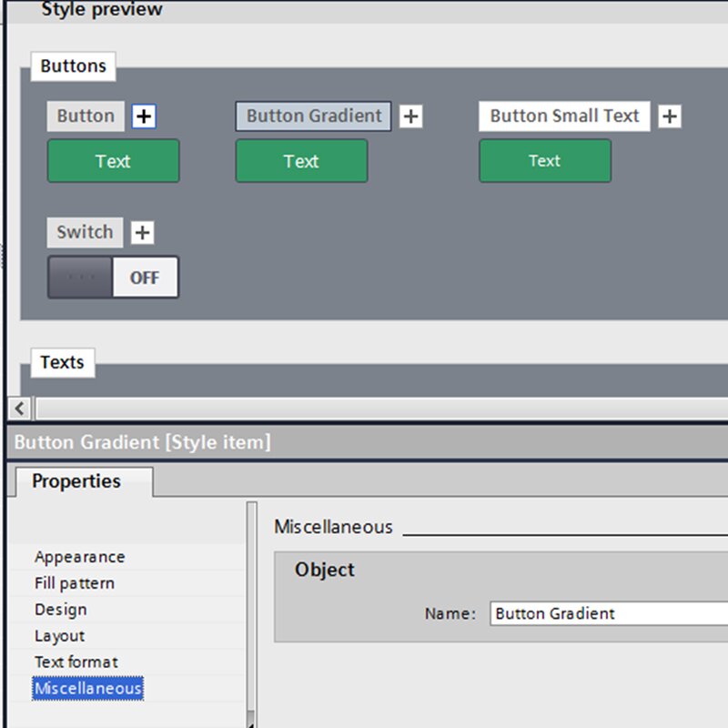The height and width of the screenshot is (728, 728).
Task: Click the Texts group header
Action: pyautogui.click(x=62, y=362)
